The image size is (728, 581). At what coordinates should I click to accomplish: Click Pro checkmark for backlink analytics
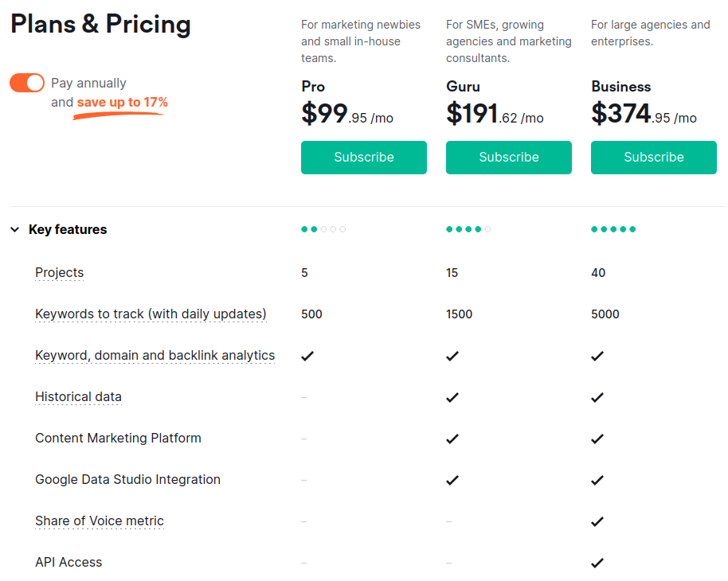coord(307,357)
